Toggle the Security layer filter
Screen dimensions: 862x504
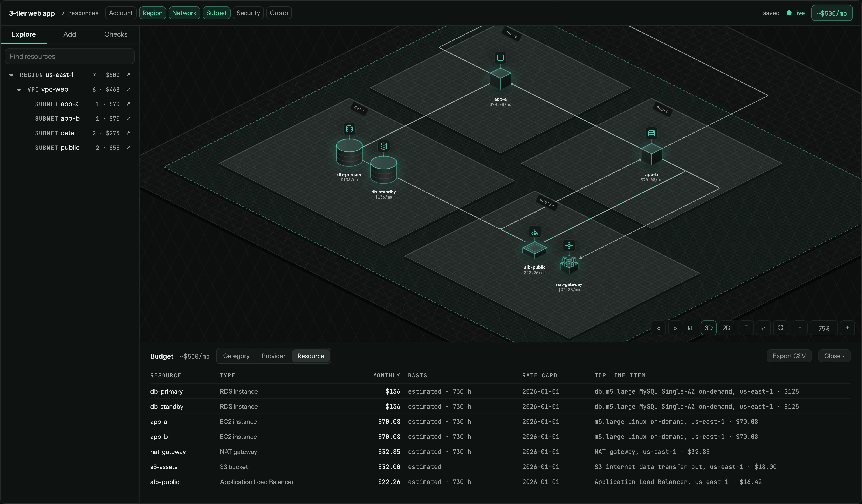point(248,13)
